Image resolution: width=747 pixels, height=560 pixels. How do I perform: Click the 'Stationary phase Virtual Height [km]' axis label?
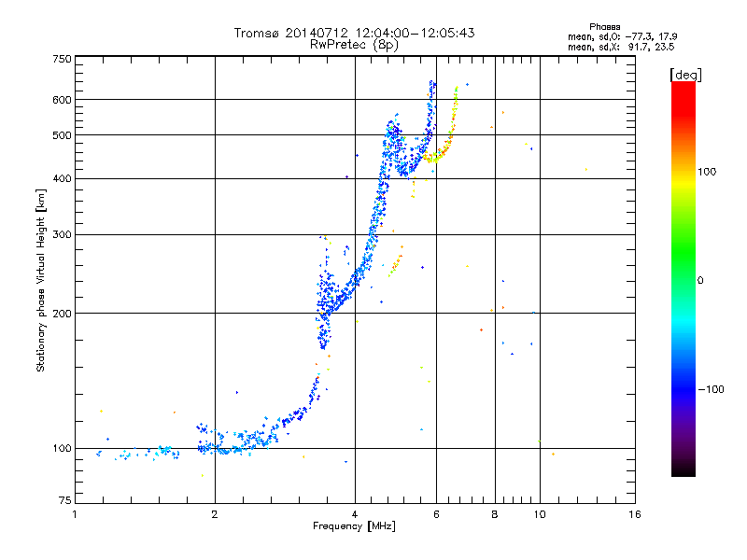coord(41,281)
